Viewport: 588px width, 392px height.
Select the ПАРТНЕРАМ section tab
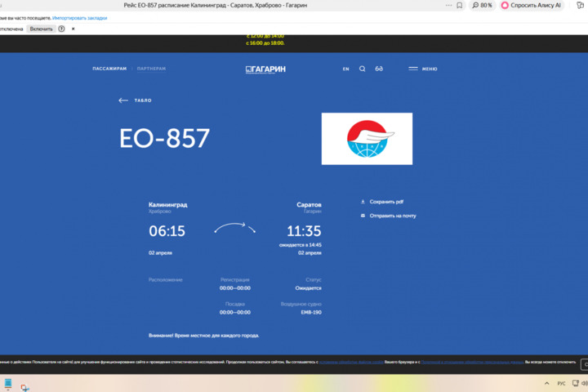coord(151,69)
